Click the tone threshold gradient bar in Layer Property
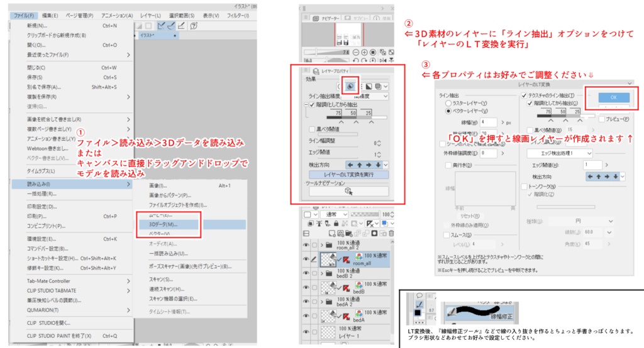 coord(357,117)
